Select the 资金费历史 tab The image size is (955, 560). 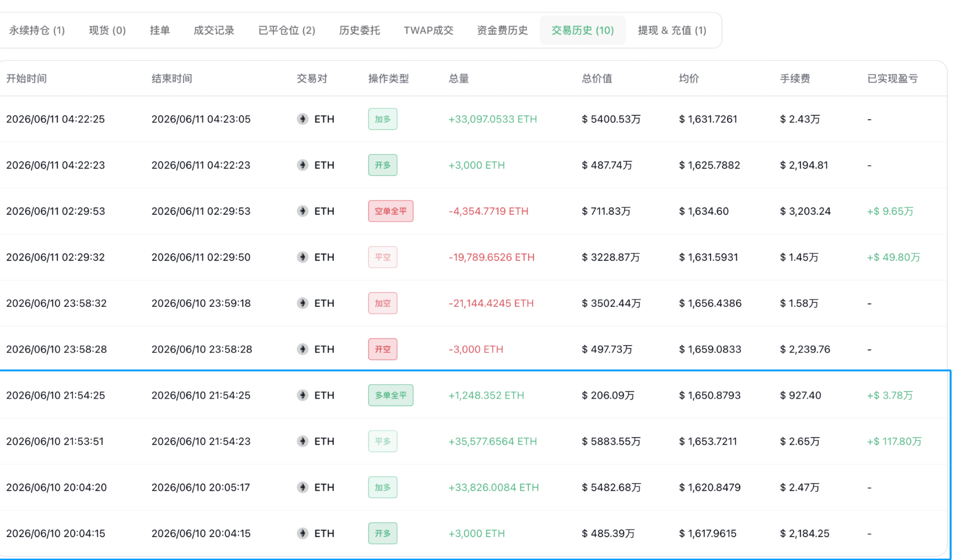tap(502, 30)
